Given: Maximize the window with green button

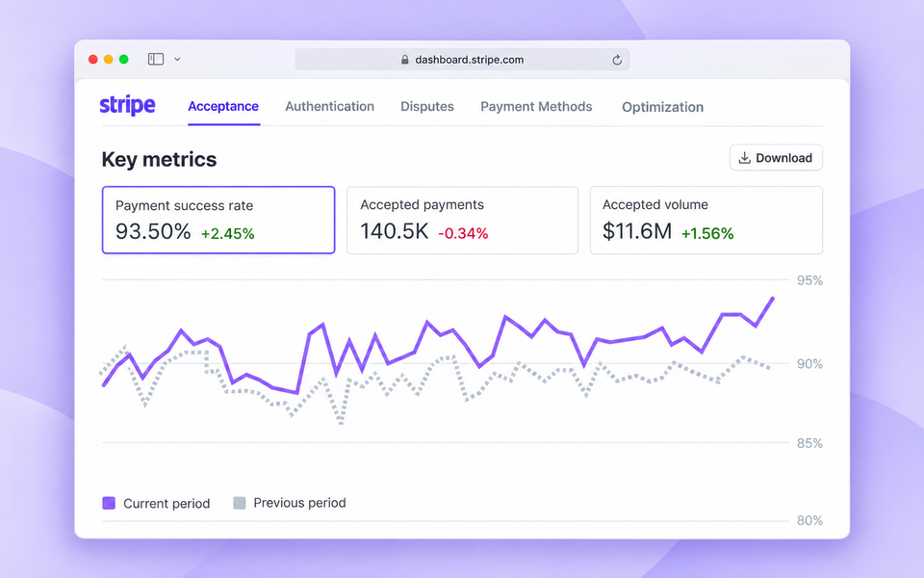Looking at the screenshot, I should [x=124, y=59].
